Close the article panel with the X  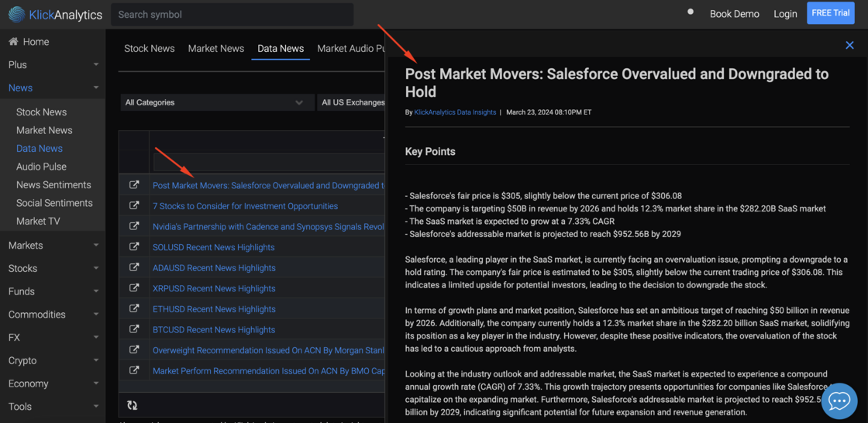click(x=849, y=46)
